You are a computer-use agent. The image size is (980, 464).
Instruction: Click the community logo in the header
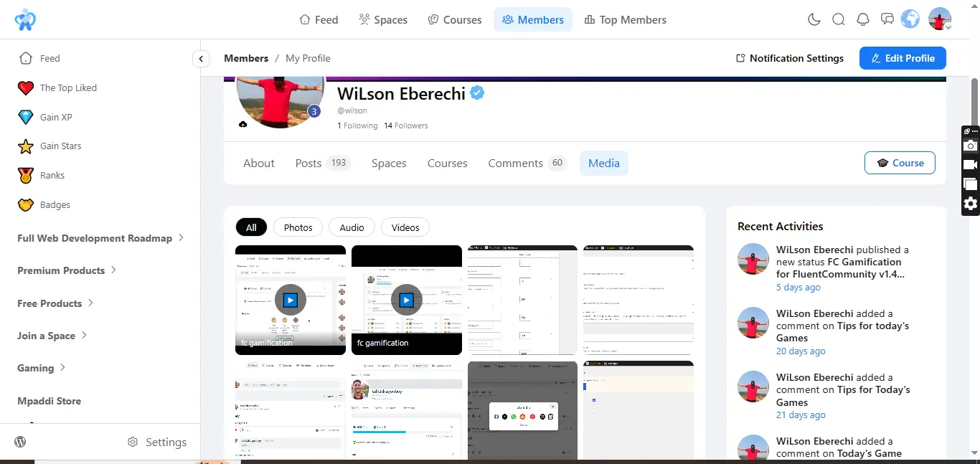pyautogui.click(x=25, y=20)
